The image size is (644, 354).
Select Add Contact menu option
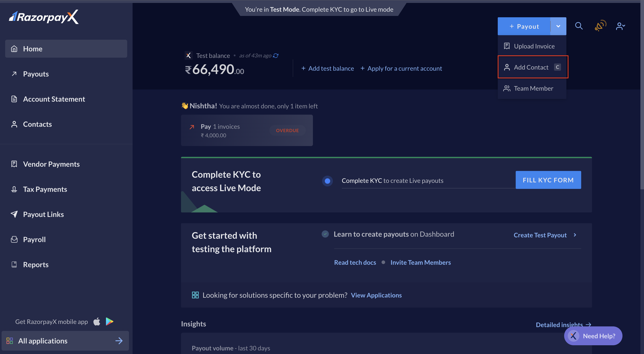click(531, 67)
